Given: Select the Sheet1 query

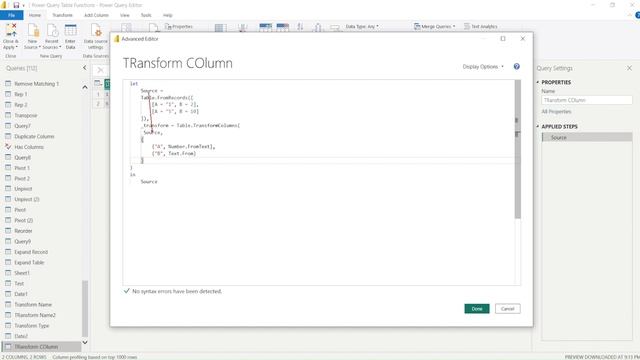Looking at the screenshot, I should (x=22, y=273).
